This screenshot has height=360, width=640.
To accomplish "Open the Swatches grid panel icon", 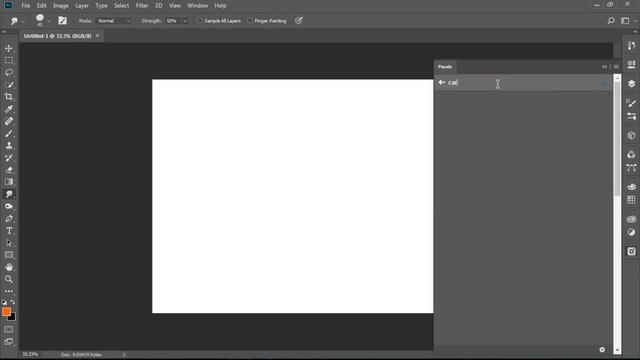I will tap(631, 200).
